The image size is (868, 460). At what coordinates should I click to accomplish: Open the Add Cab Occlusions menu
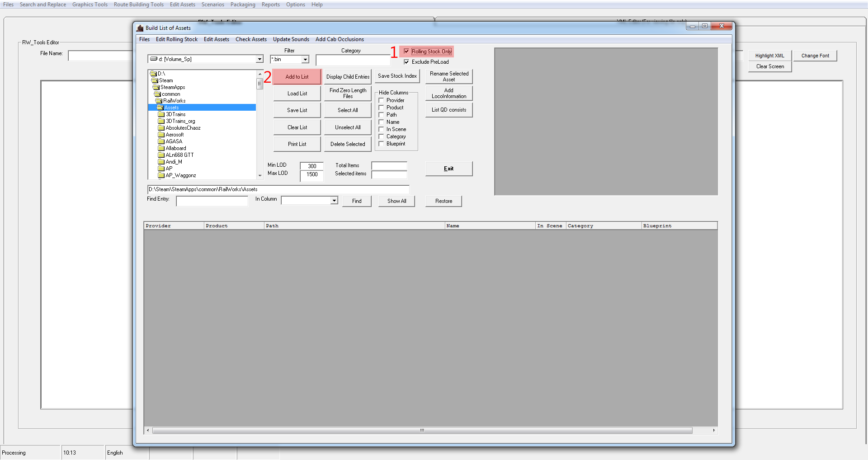pyautogui.click(x=340, y=39)
